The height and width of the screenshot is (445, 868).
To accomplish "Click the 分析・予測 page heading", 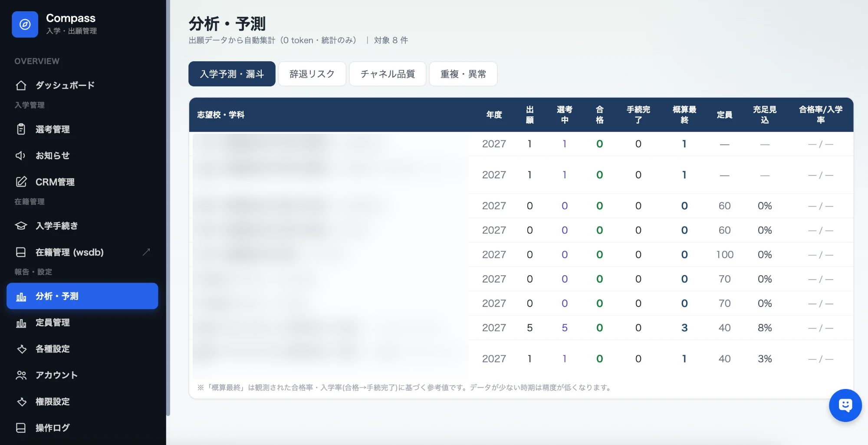I will 227,24.
